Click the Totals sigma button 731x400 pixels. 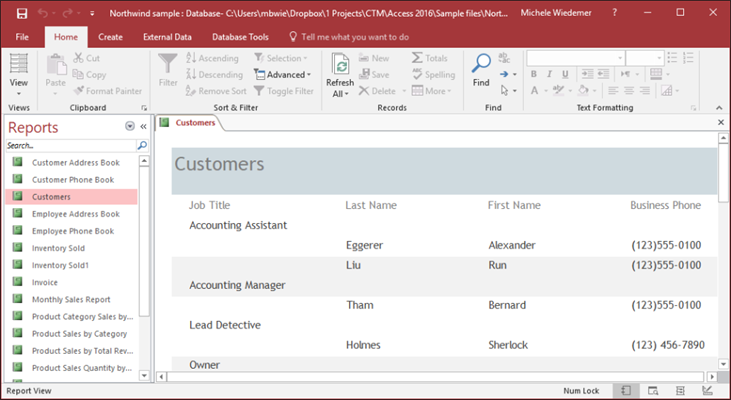(429, 58)
